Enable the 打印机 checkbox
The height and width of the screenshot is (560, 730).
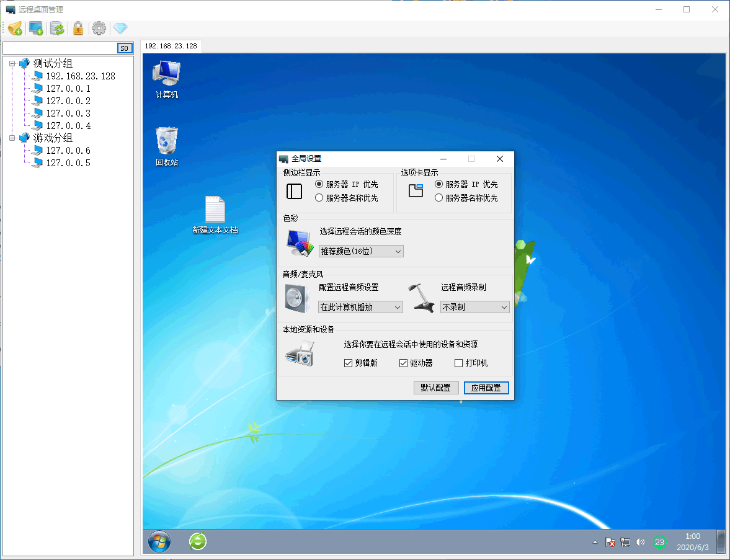[x=459, y=363]
